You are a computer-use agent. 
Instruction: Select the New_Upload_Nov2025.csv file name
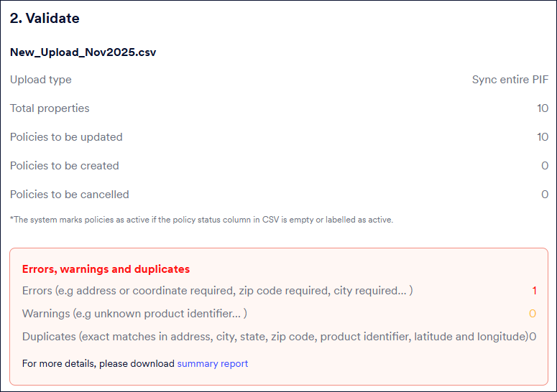[x=83, y=52]
